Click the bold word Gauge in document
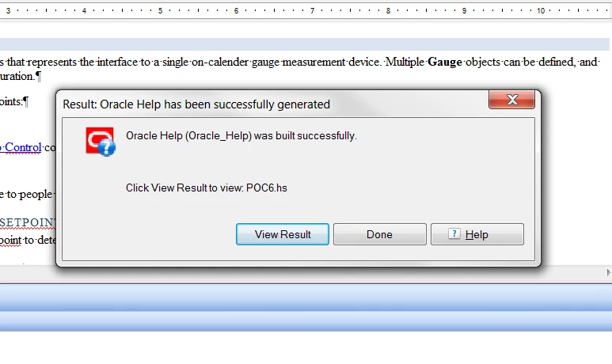 [x=445, y=62]
